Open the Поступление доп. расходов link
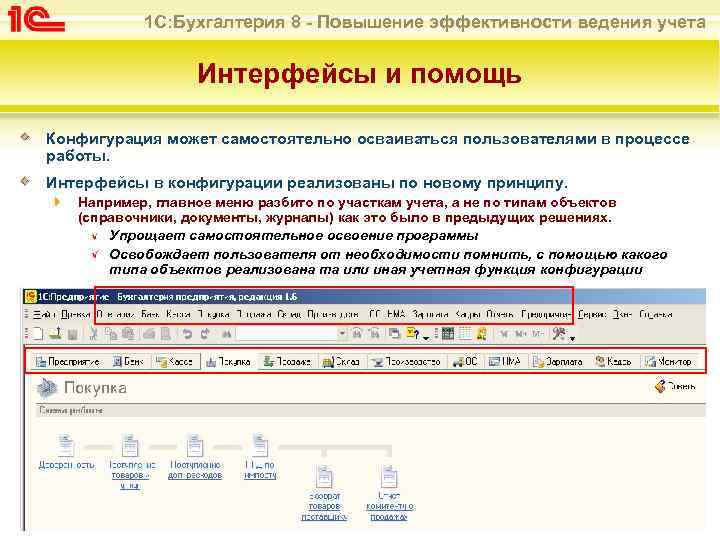 point(195,470)
